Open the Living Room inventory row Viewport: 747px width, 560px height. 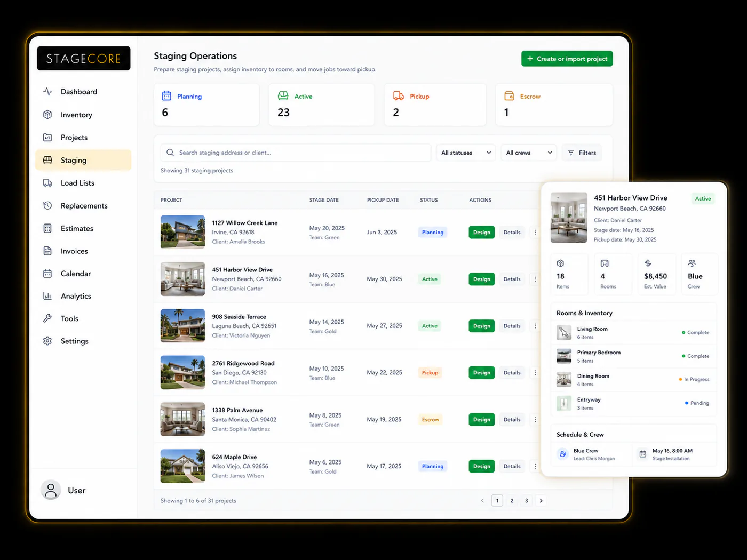pyautogui.click(x=633, y=333)
